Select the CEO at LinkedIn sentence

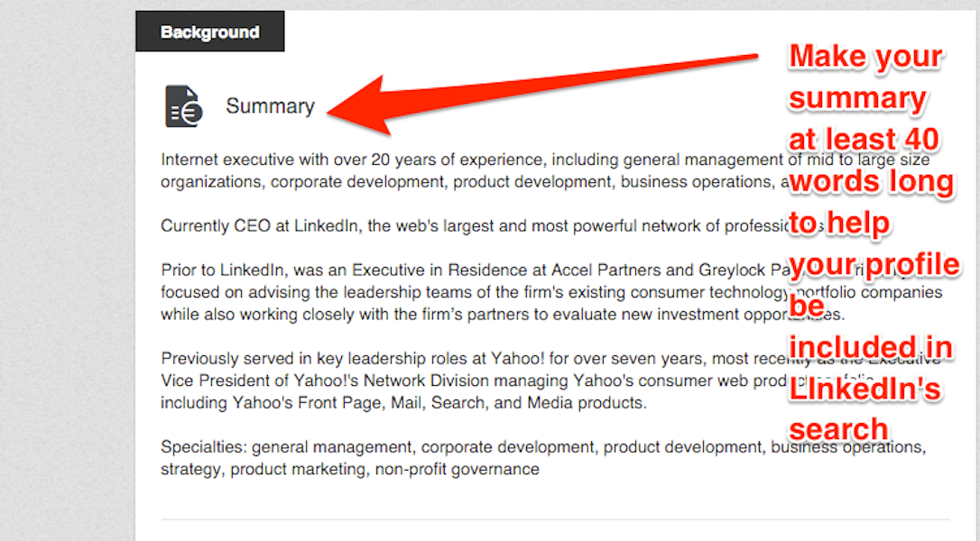pos(298,225)
